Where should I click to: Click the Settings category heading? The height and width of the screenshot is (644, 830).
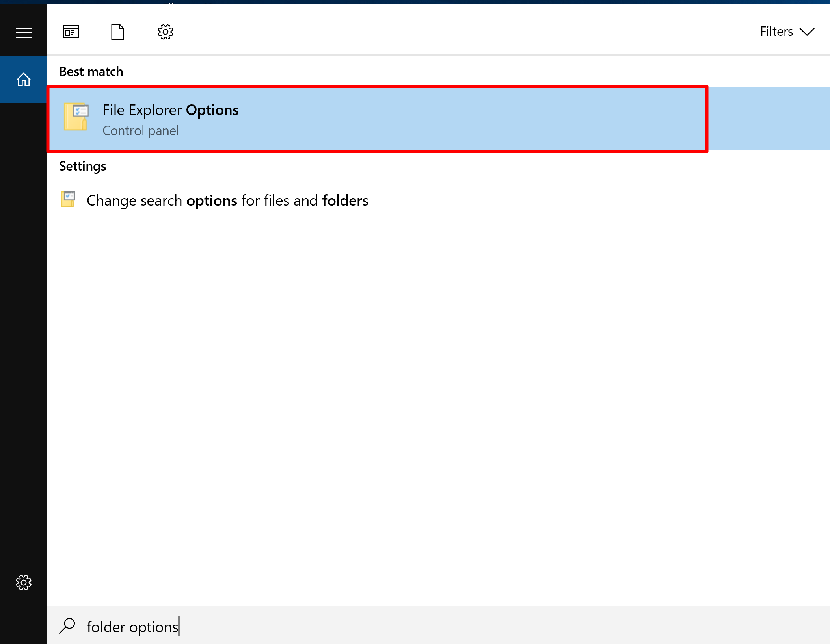[83, 166]
